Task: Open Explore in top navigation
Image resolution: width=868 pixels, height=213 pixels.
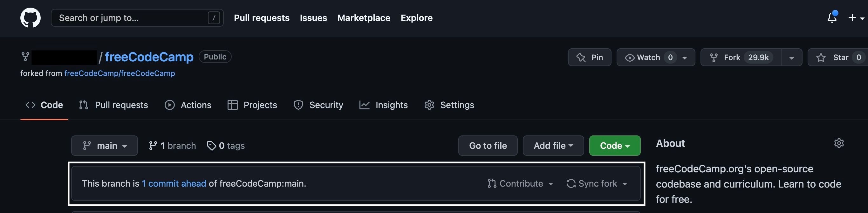Action: [416, 18]
